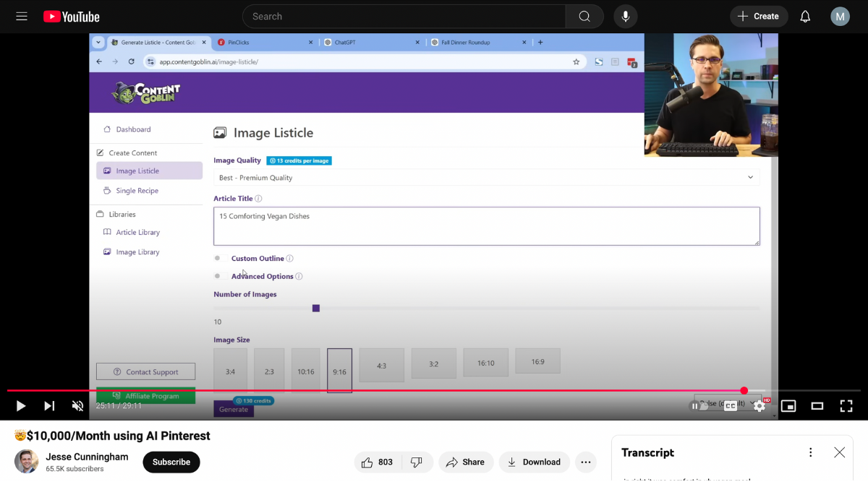The width and height of the screenshot is (868, 482).
Task: Toggle closed captions on the video
Action: (x=731, y=406)
